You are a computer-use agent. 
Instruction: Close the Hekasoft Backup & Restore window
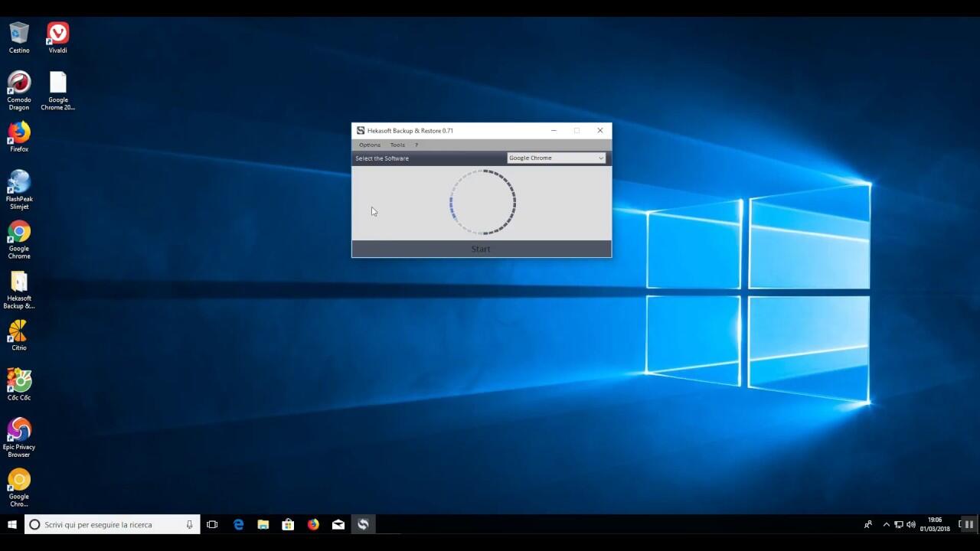pos(600,130)
